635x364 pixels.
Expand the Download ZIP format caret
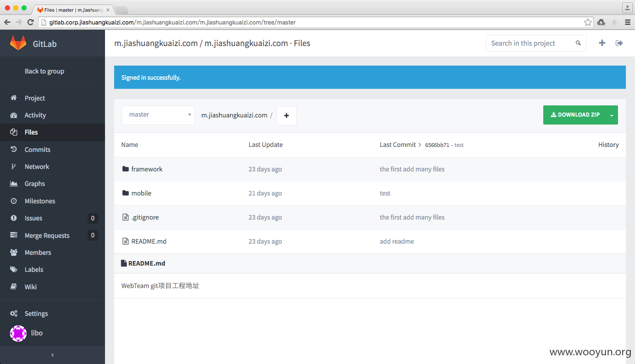tap(612, 115)
